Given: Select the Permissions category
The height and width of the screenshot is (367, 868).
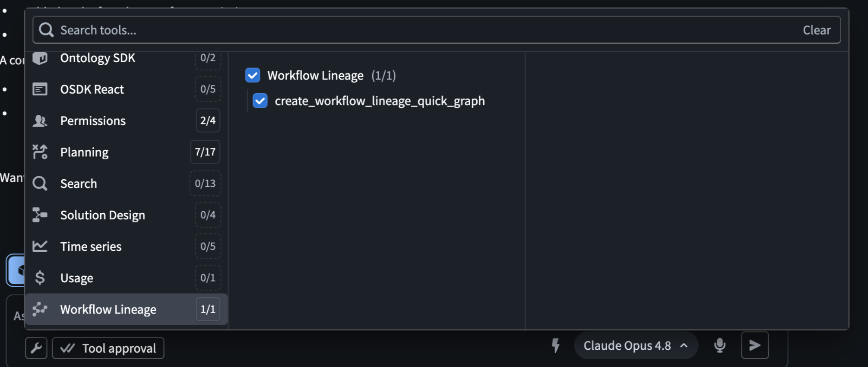Looking at the screenshot, I should click(126, 121).
